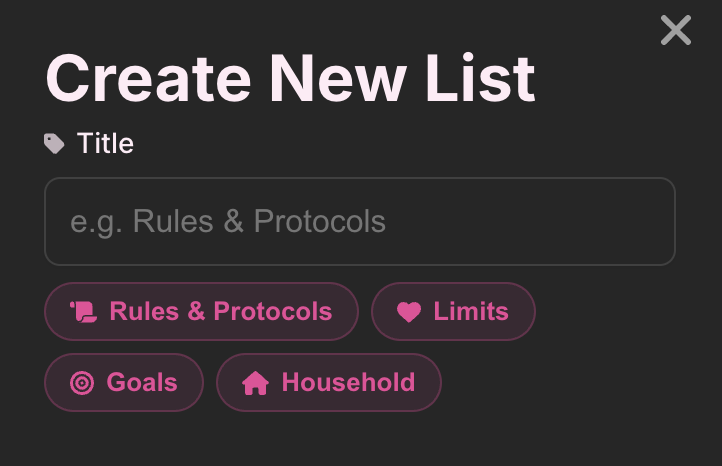This screenshot has width=722, height=466.
Task: Click the house icon on the Household chip
Action: click(255, 383)
